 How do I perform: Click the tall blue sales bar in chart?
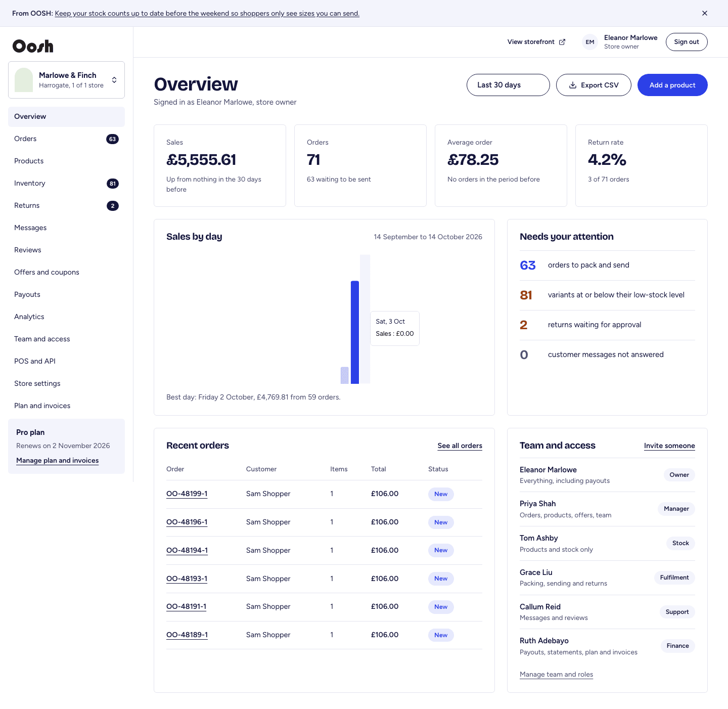coord(355,332)
